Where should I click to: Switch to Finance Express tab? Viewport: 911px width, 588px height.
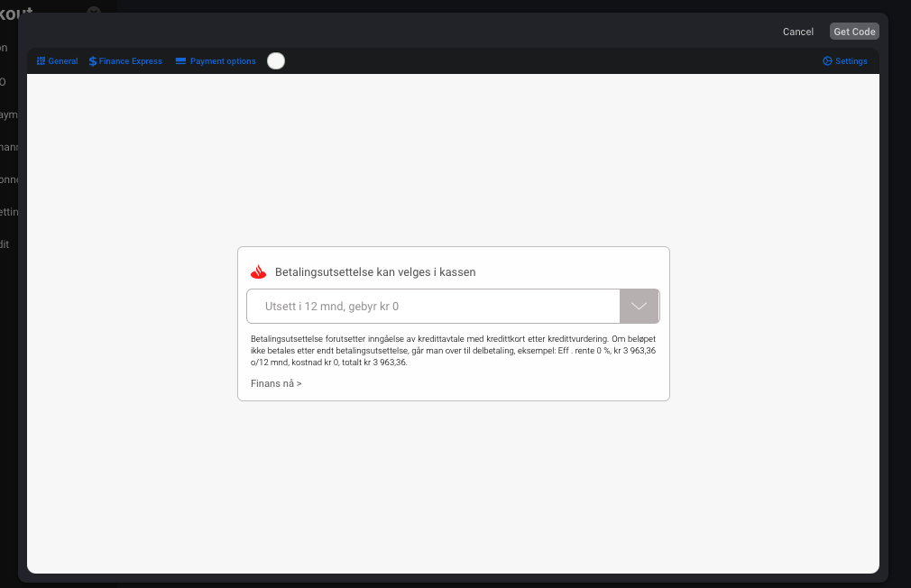(125, 61)
